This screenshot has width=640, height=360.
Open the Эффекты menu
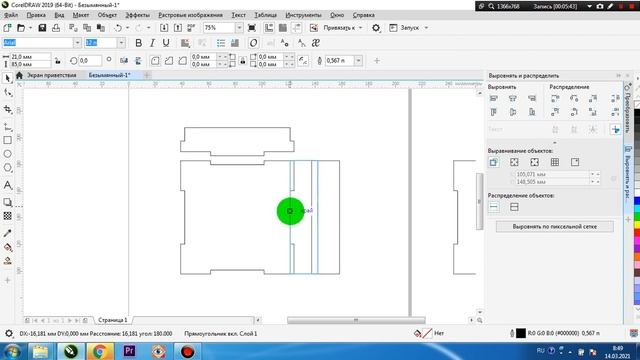[138, 15]
